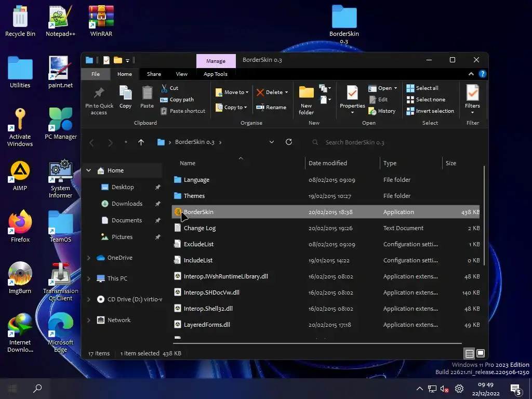Open the Delete dropdown arrow

(x=286, y=92)
